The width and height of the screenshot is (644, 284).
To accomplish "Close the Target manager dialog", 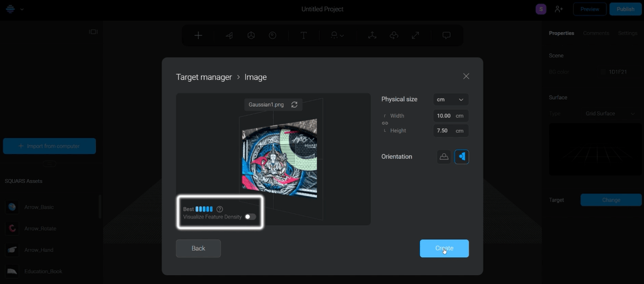I will pyautogui.click(x=466, y=76).
